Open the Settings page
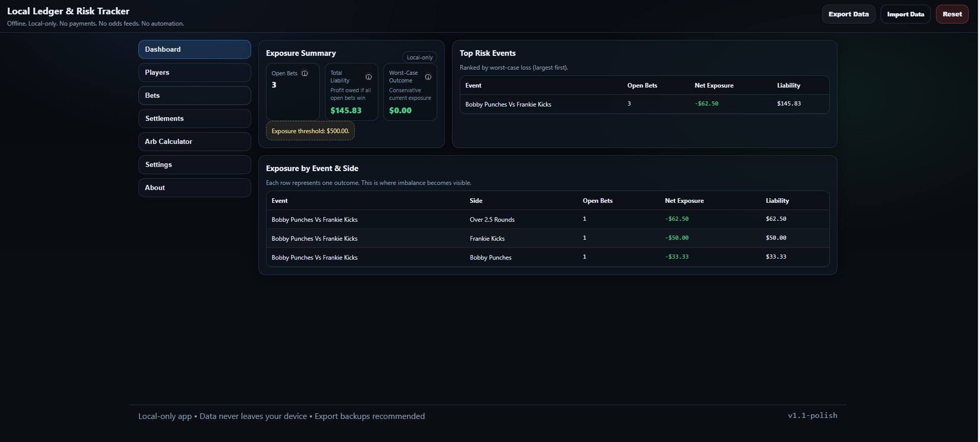The width and height of the screenshot is (980, 442). point(194,164)
